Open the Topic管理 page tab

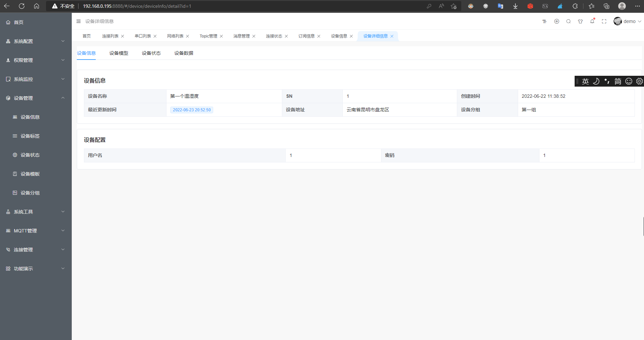click(208, 36)
